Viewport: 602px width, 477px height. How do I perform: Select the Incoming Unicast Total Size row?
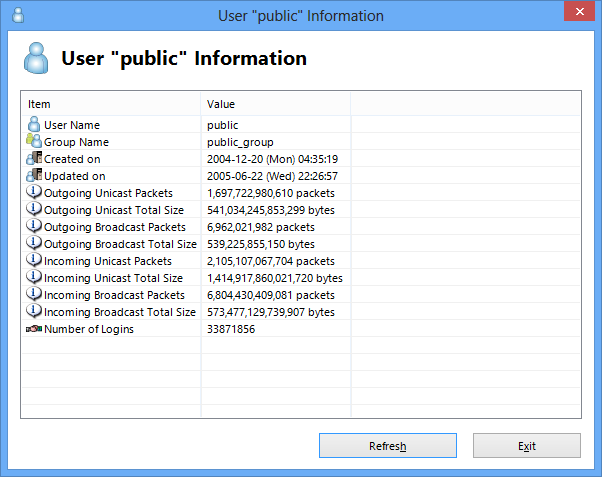301,278
